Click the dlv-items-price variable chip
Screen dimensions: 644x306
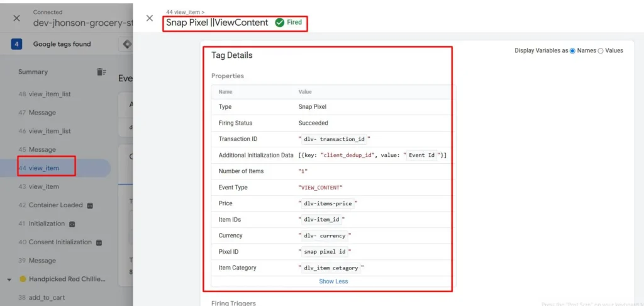(328, 203)
